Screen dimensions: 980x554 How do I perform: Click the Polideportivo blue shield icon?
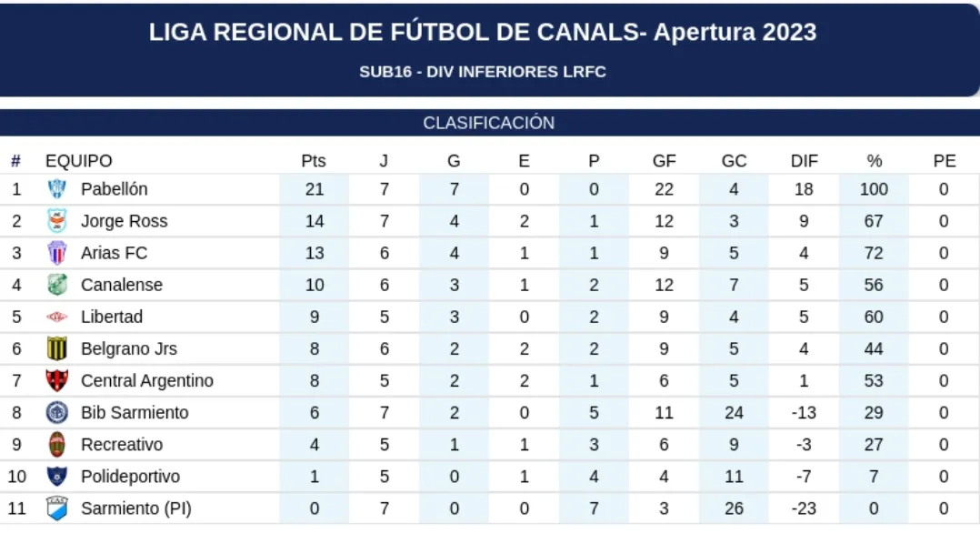point(57,477)
